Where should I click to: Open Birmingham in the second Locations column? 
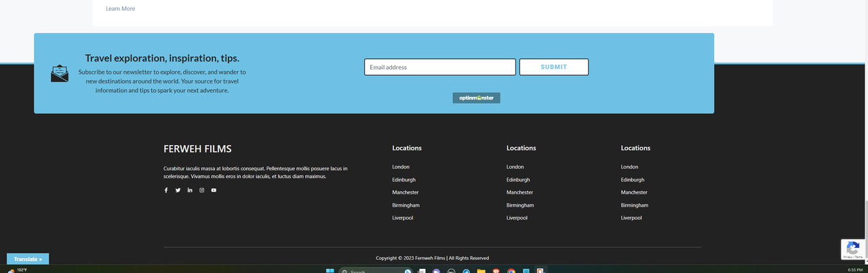click(x=521, y=205)
